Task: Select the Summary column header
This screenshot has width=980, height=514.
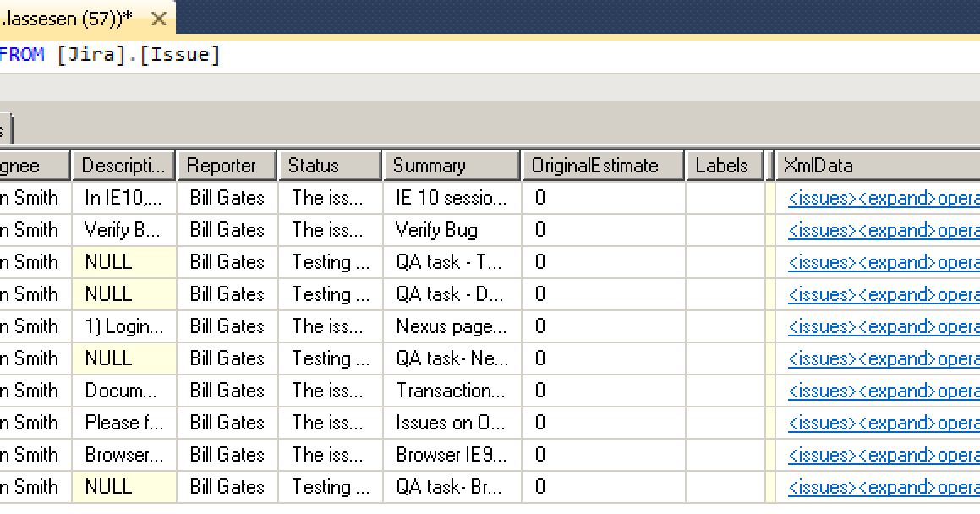Action: point(451,165)
